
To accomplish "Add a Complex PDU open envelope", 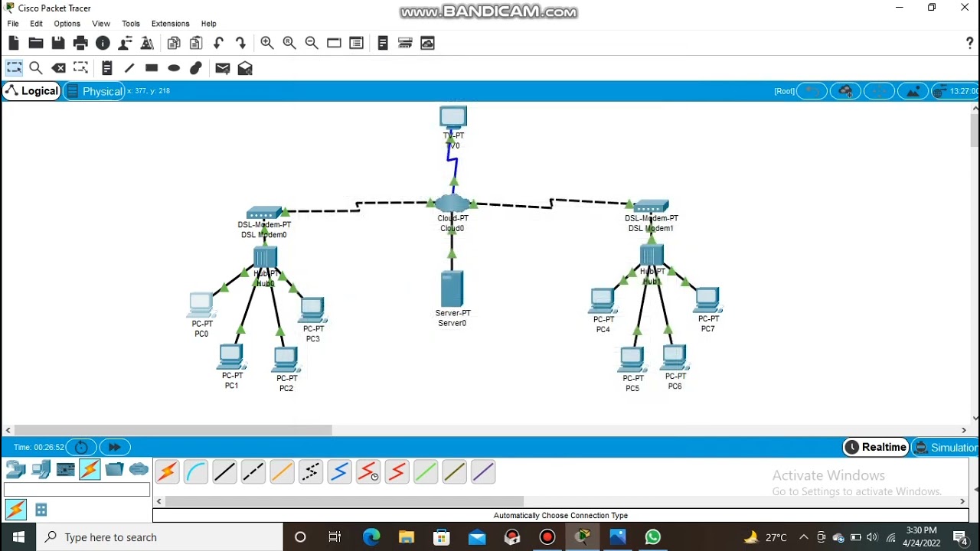I will (x=245, y=68).
